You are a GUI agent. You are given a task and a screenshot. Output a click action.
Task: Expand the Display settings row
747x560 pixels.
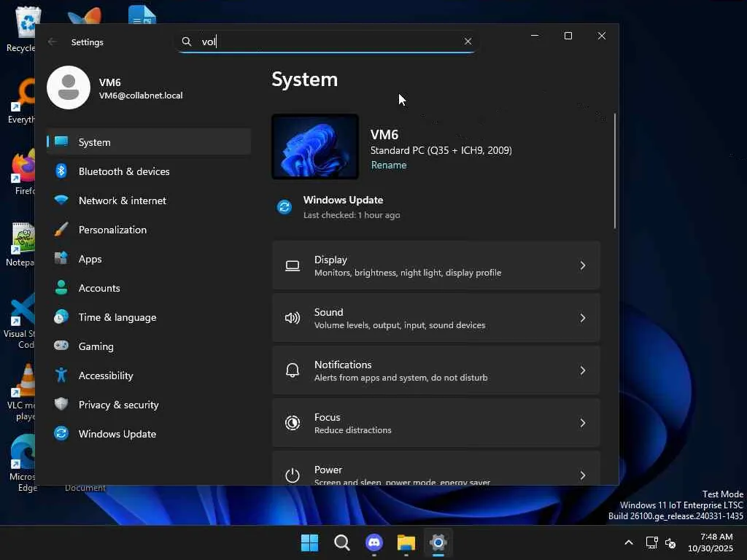click(436, 265)
